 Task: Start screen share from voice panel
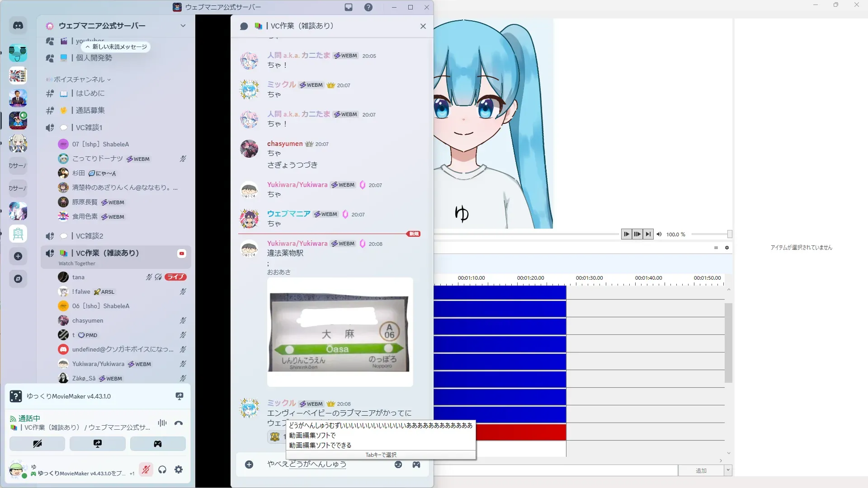click(x=98, y=444)
